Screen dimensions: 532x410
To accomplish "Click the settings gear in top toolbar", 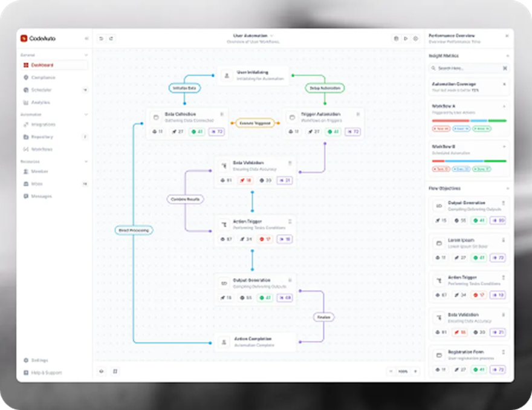I will click(x=416, y=38).
